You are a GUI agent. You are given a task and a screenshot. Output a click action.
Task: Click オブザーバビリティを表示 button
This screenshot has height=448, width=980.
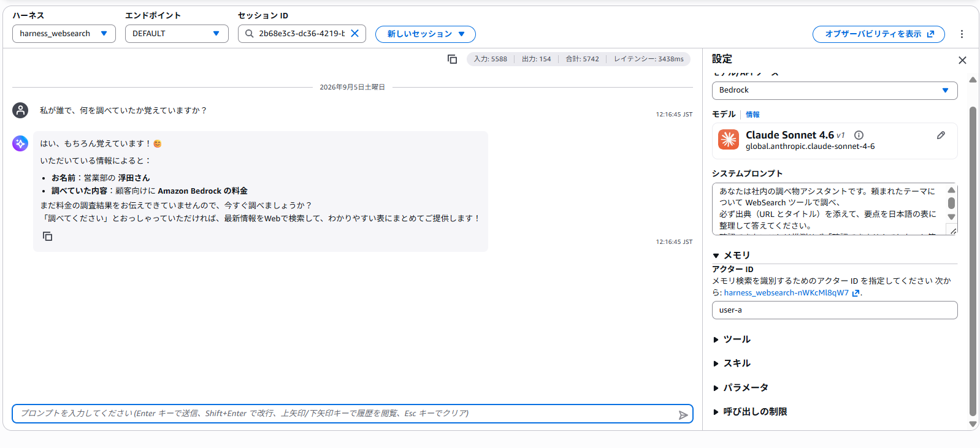point(879,34)
